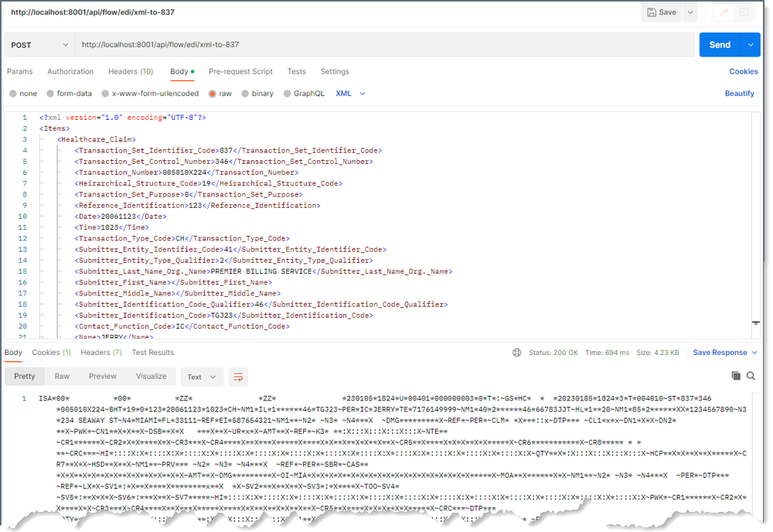Open the comments icon next to the edit pencil
The image size is (773, 532).
pyautogui.click(x=744, y=12)
